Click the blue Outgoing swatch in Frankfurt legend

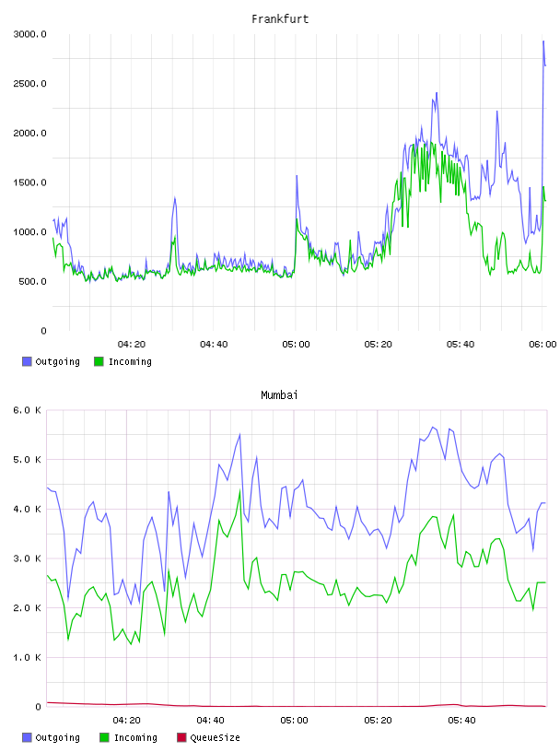pos(27,361)
